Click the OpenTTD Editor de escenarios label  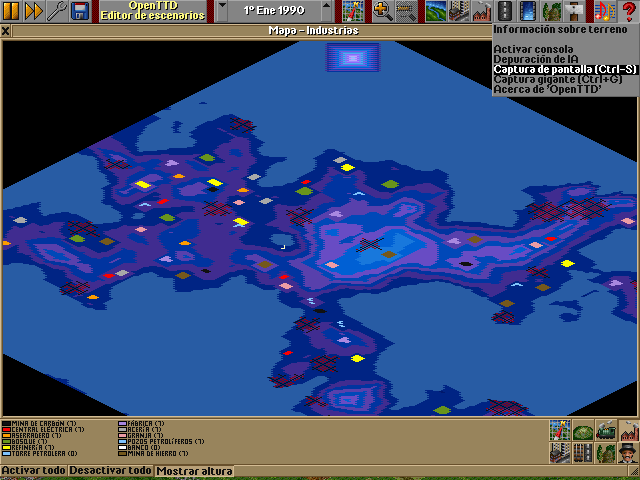[x=153, y=11]
